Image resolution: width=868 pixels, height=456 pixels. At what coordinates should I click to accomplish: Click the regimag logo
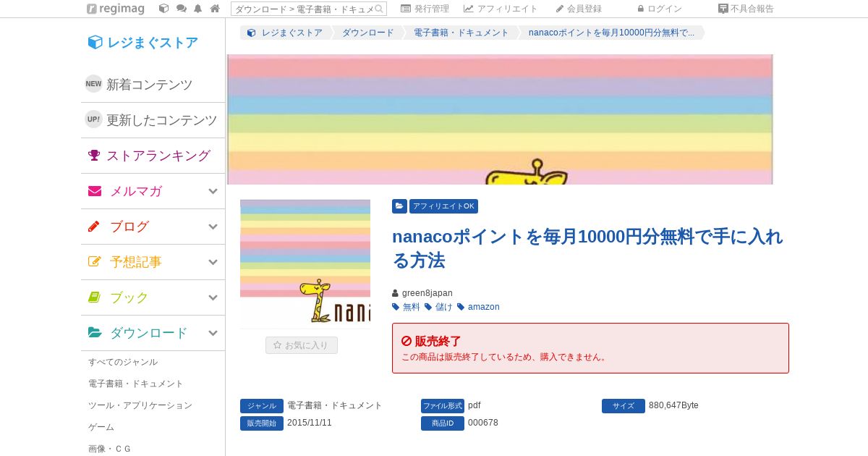pyautogui.click(x=115, y=9)
